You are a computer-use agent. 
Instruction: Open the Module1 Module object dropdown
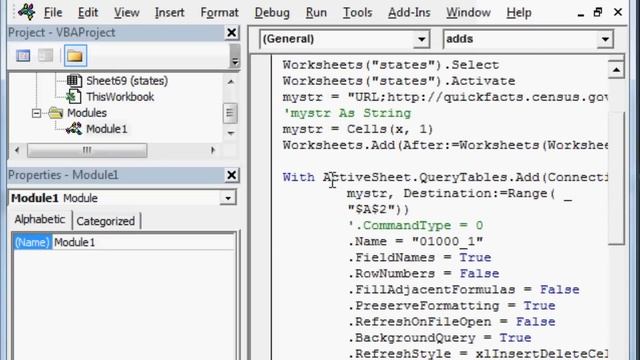pyautogui.click(x=228, y=198)
